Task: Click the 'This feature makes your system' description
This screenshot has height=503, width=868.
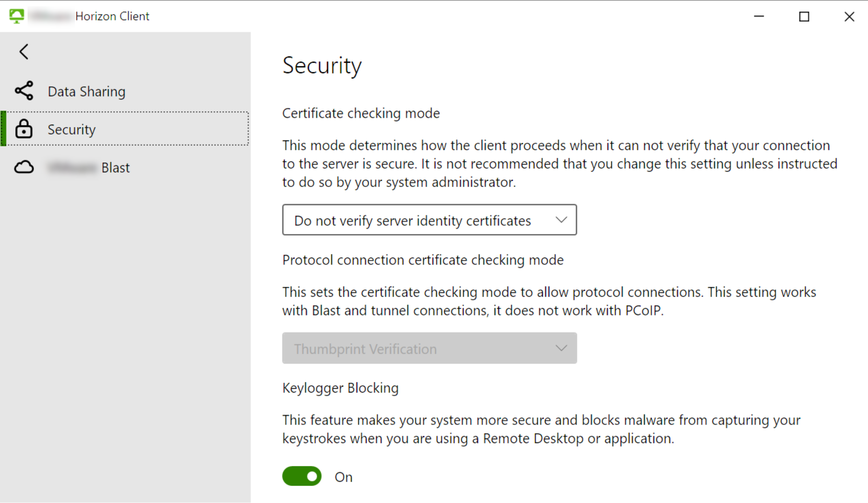Action: pos(541,429)
